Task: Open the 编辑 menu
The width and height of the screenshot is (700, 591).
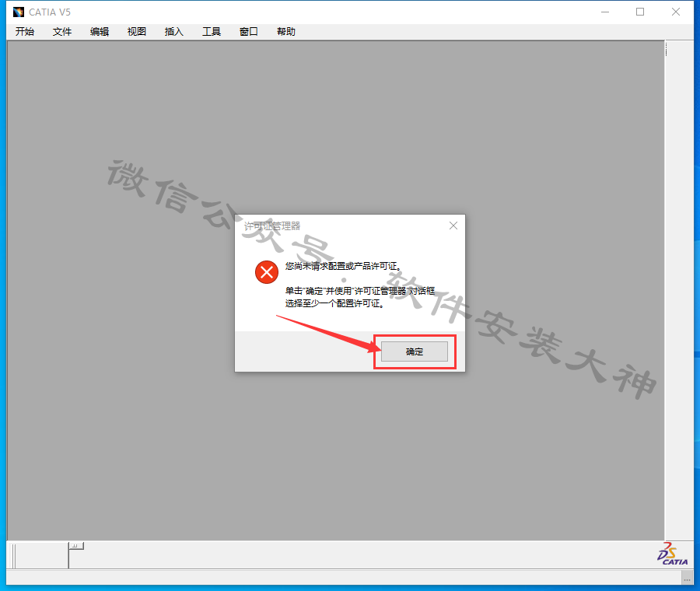Action: point(100,32)
